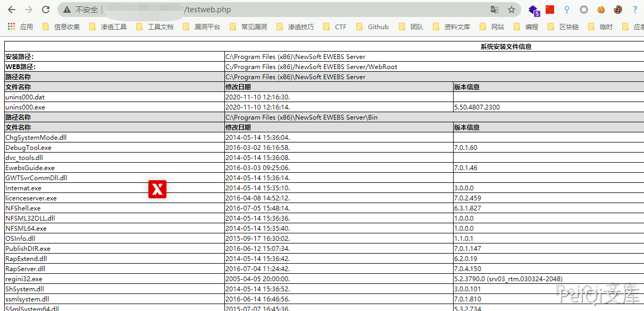
Task: Click the RapExtend.dll file name
Action: (26, 259)
